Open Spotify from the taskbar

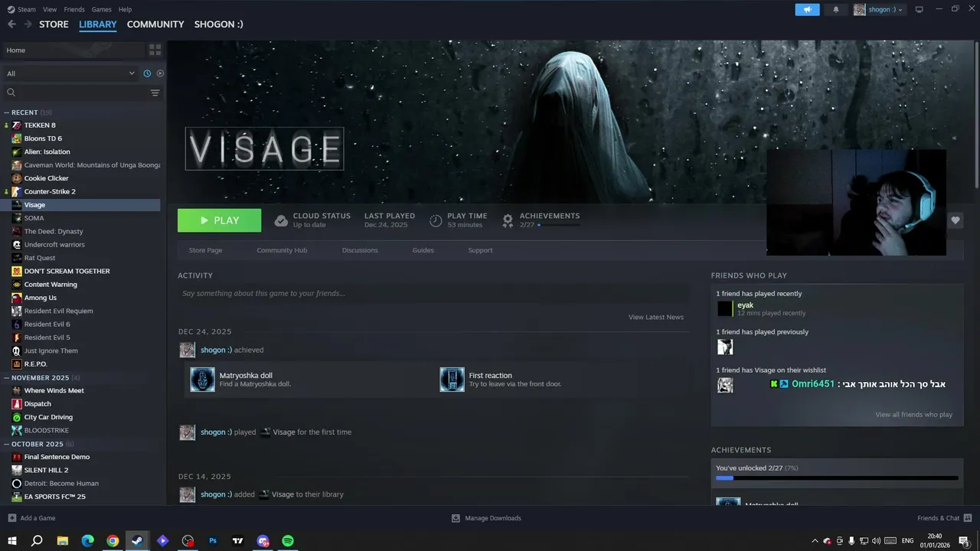tap(288, 541)
